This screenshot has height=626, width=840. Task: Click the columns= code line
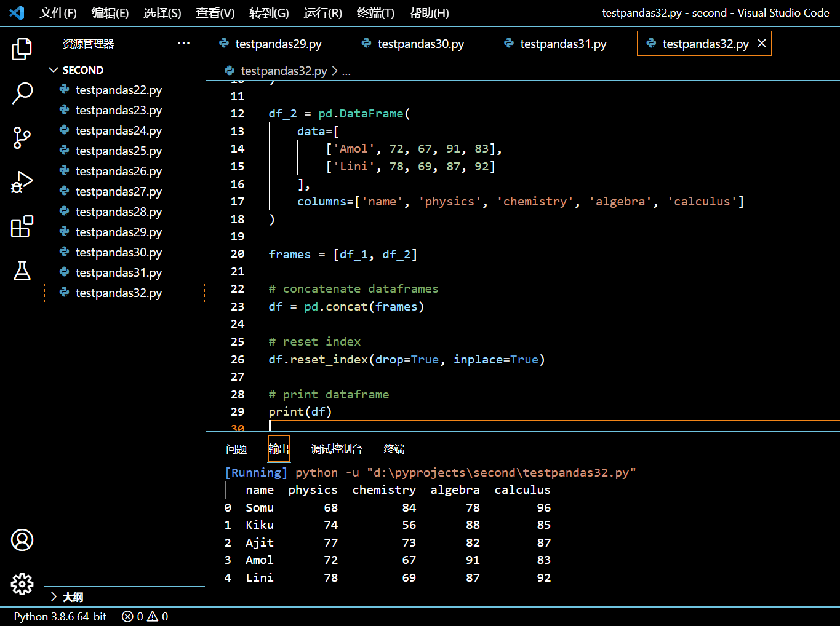(521, 201)
